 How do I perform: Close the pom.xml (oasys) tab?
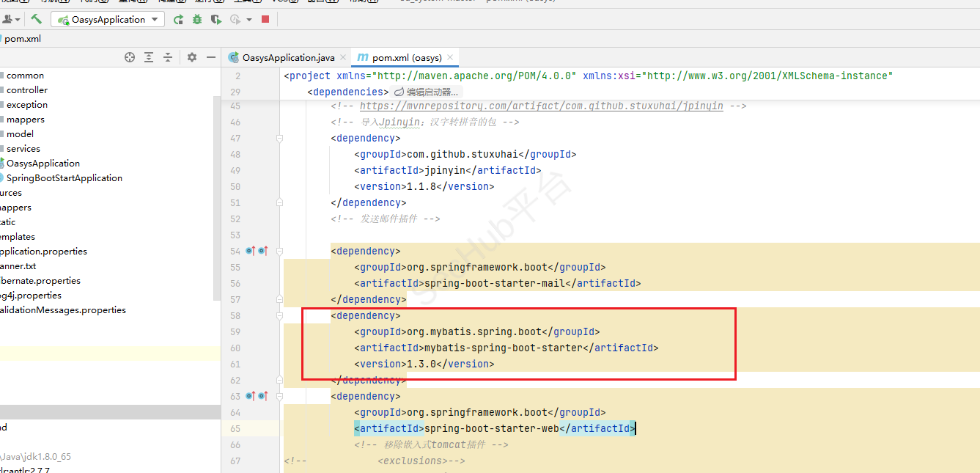pos(451,57)
